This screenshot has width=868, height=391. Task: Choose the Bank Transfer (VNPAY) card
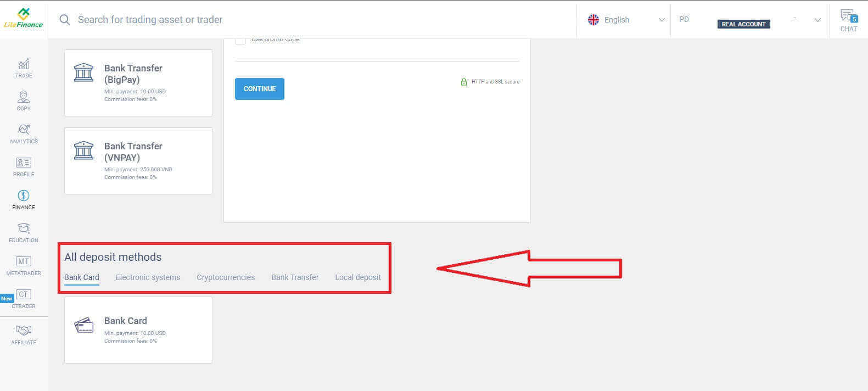click(x=138, y=160)
